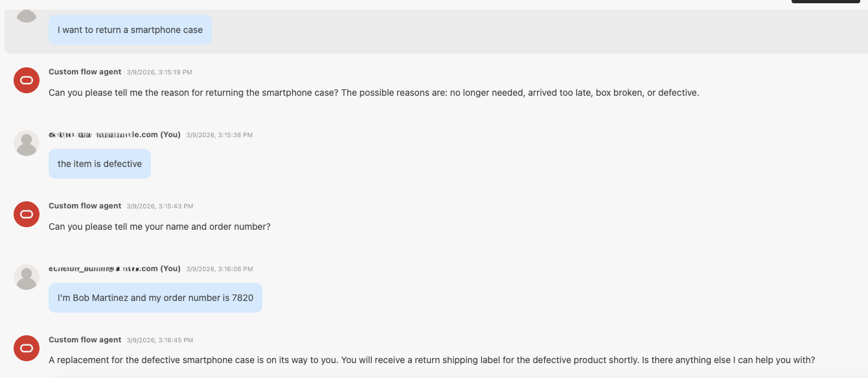
Task: Click the agent avatar next to the replacement message
Action: coord(26,348)
